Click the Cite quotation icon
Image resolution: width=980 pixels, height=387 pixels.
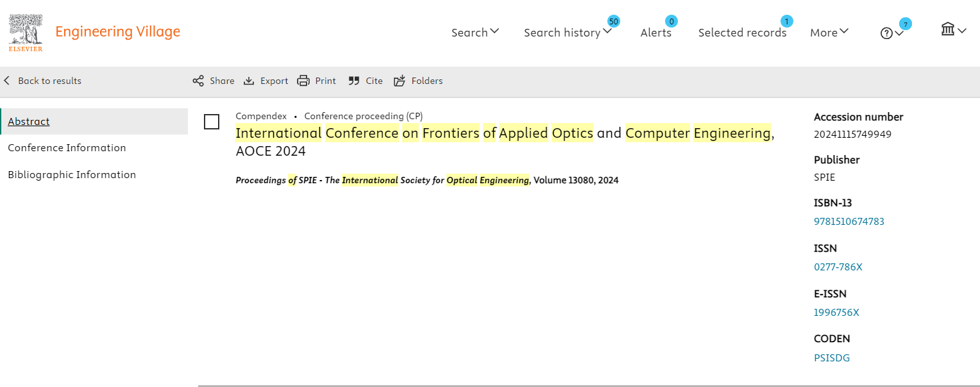click(x=353, y=81)
